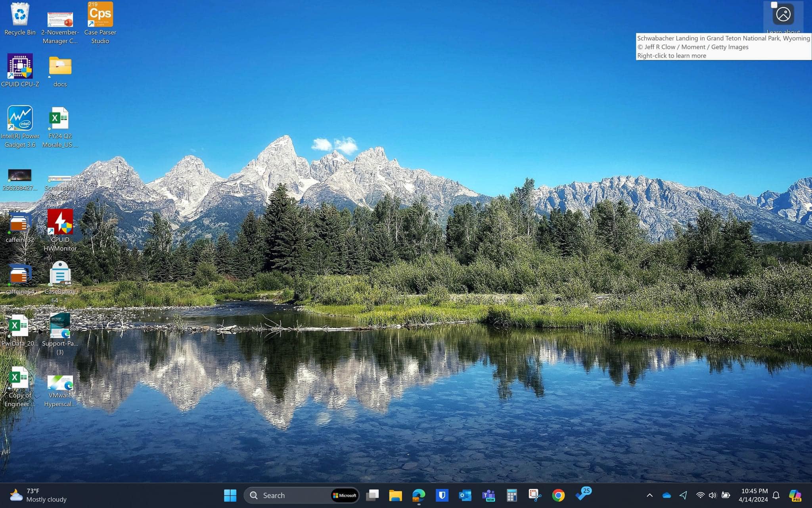Select the Support-Pa (3) file icon
812x508 pixels.
tap(60, 334)
